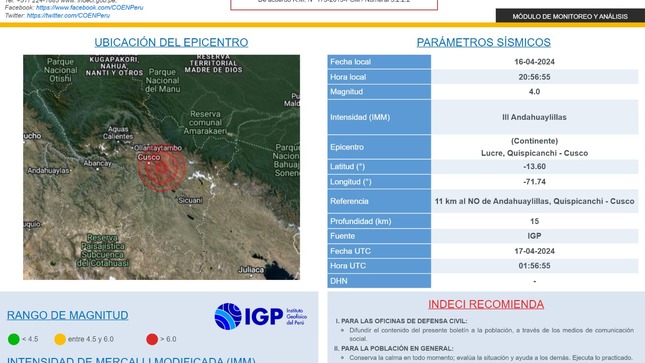
Task: Click the Sicuani label on the map
Action: click(x=190, y=200)
